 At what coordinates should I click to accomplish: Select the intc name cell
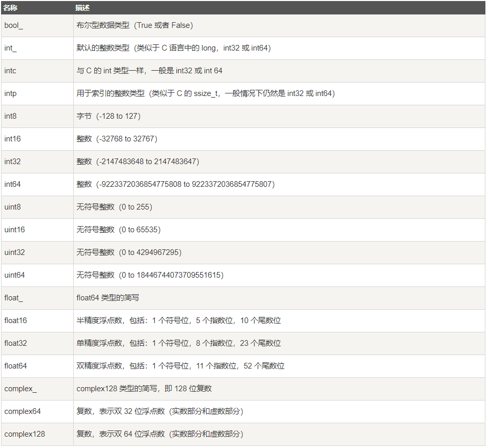(37, 71)
